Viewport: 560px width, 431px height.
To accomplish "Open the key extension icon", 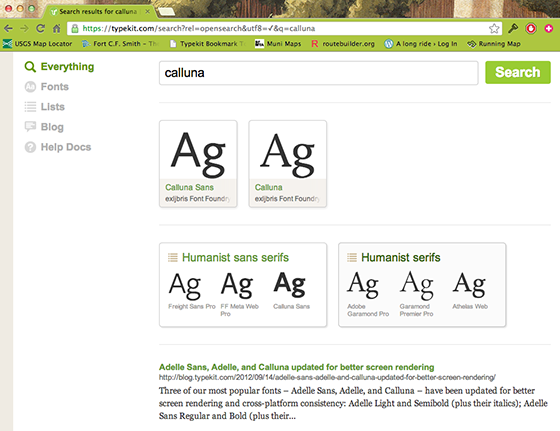I will click(x=513, y=28).
